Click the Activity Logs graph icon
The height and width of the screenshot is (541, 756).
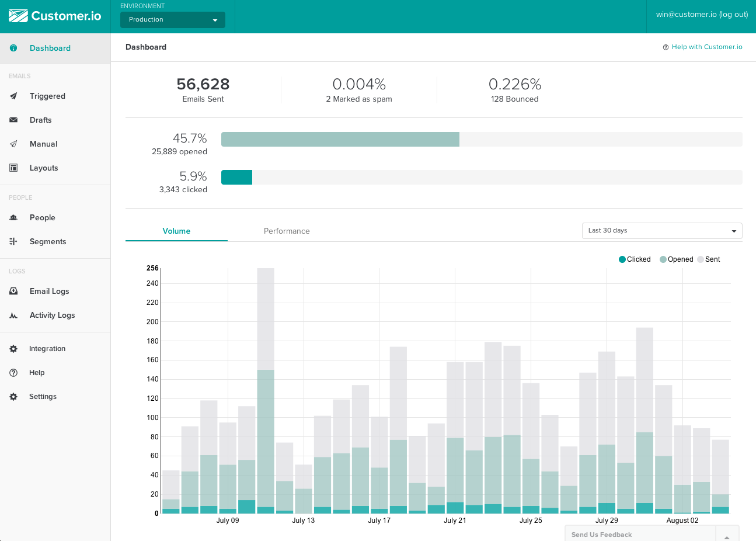click(x=13, y=315)
